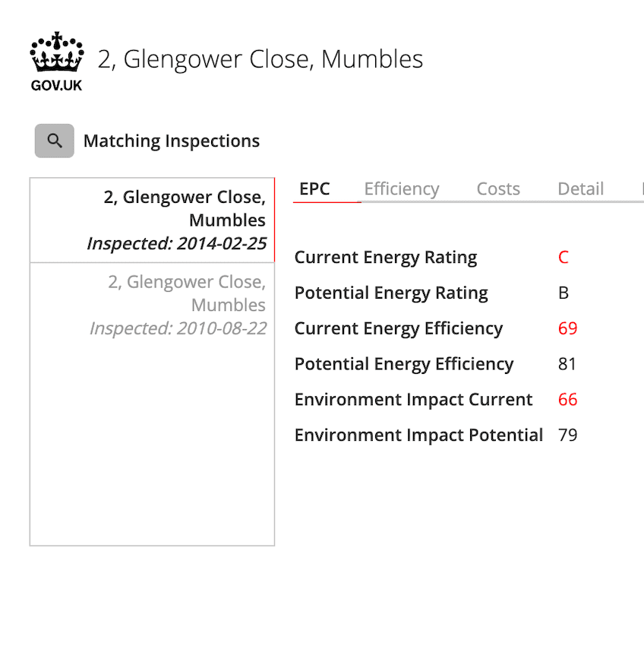The height and width of the screenshot is (646, 644).
Task: Switch to the Efficiency tab
Action: pos(402,189)
